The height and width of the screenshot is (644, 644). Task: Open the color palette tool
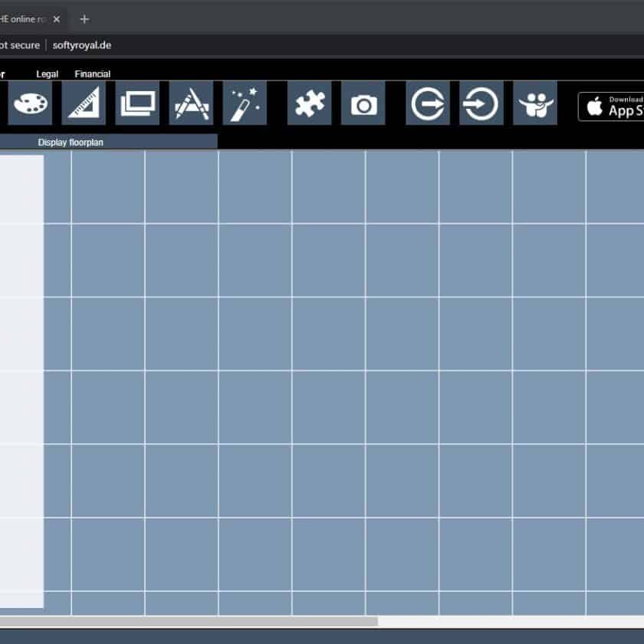tap(28, 103)
